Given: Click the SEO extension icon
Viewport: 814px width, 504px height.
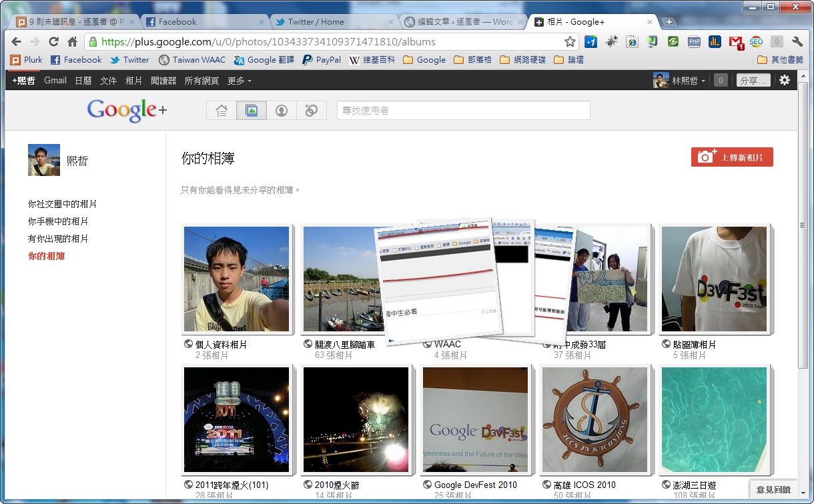Looking at the screenshot, I should tap(756, 41).
